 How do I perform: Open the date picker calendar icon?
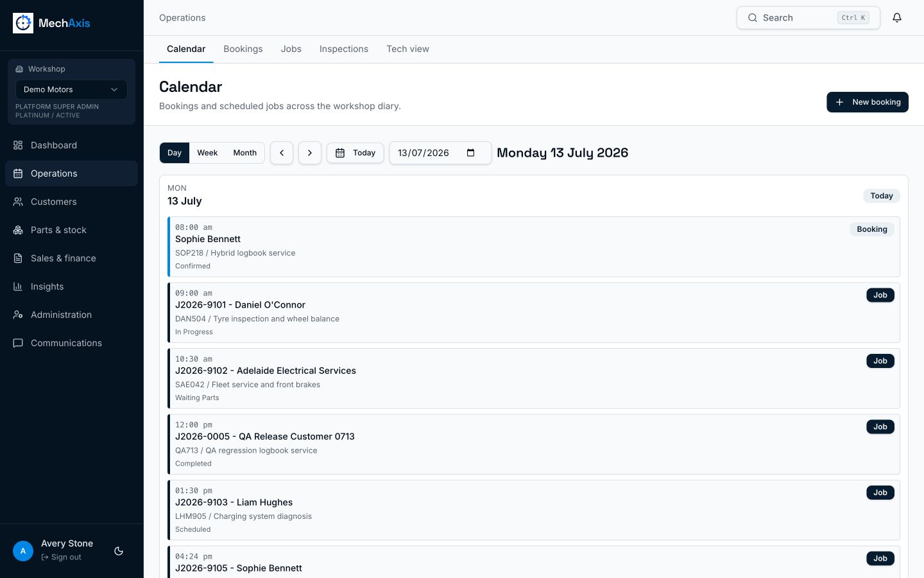click(470, 153)
